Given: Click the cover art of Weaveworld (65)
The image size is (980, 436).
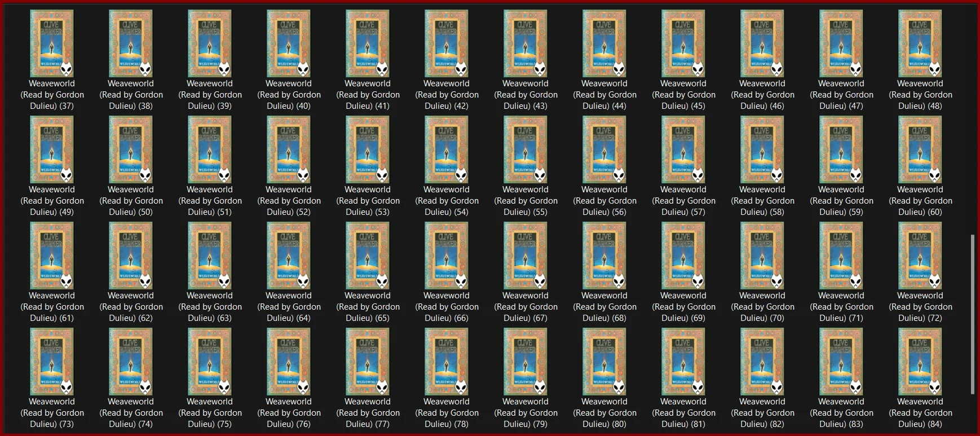Looking at the screenshot, I should (x=368, y=256).
